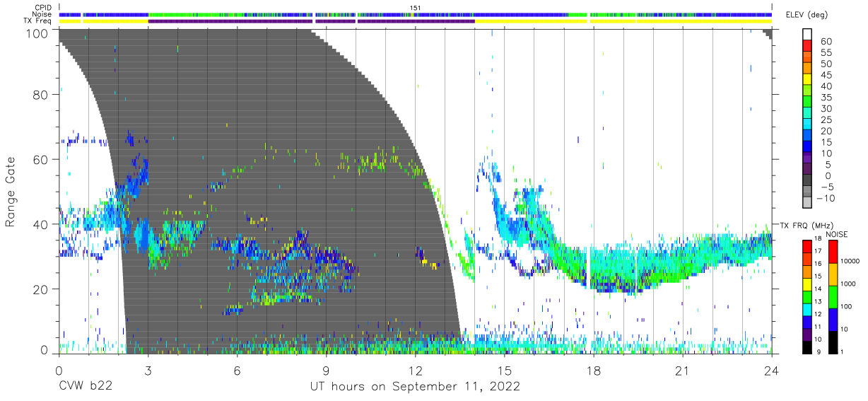Click the red 60-degree elevation swatch
Image resolution: width=868 pixels, height=401 pixels.
(x=808, y=46)
